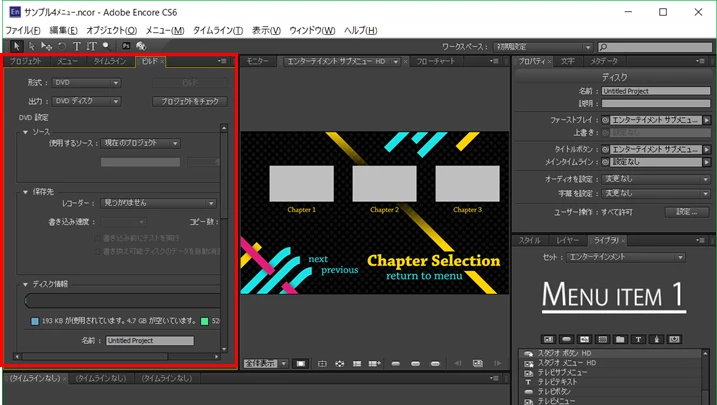Select the Vertical Text tool
Image resolution: width=717 pixels, height=405 pixels.
pos(91,46)
